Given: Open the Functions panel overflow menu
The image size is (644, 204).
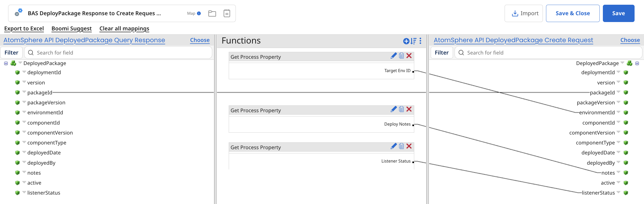Looking at the screenshot, I should [x=421, y=41].
